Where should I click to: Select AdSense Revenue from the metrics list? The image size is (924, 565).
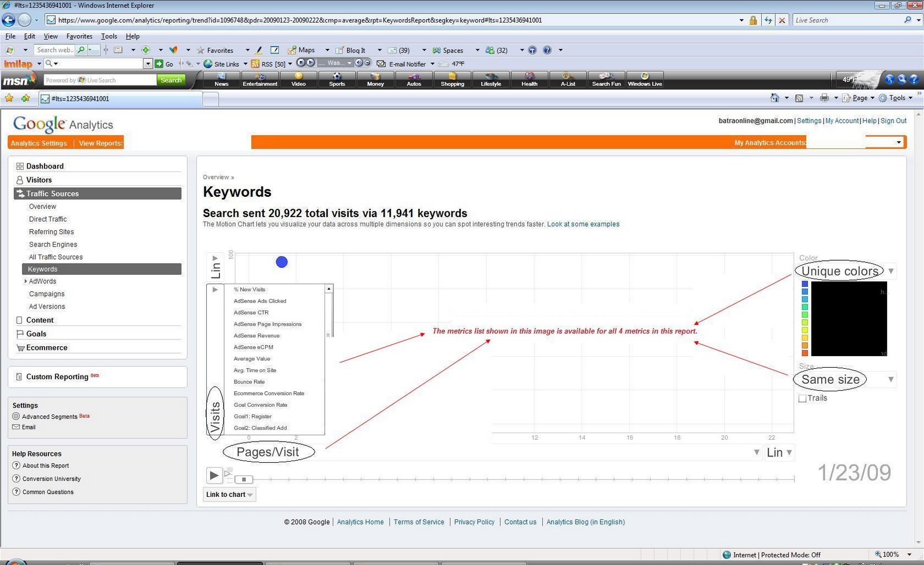[256, 336]
